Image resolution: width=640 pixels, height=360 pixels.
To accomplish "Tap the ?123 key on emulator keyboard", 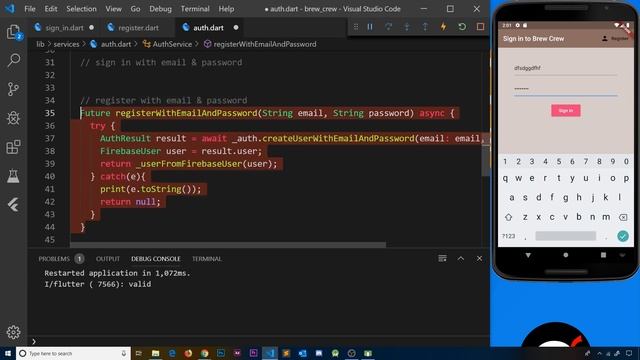I will click(508, 236).
